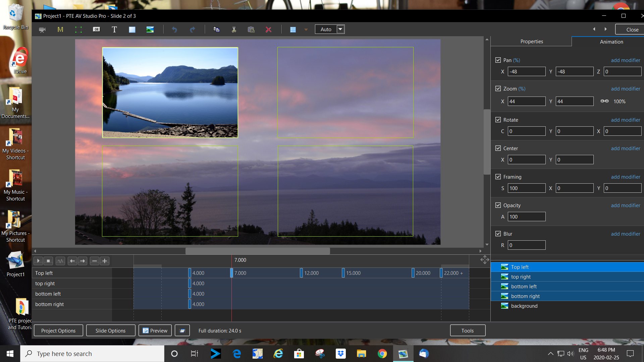Disable the Opacity checkbox
Viewport: 644px width, 362px height.
coord(498,205)
